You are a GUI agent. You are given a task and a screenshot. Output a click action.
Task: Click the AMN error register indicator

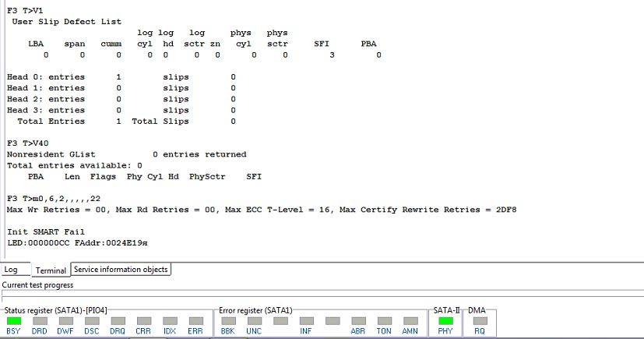410,321
